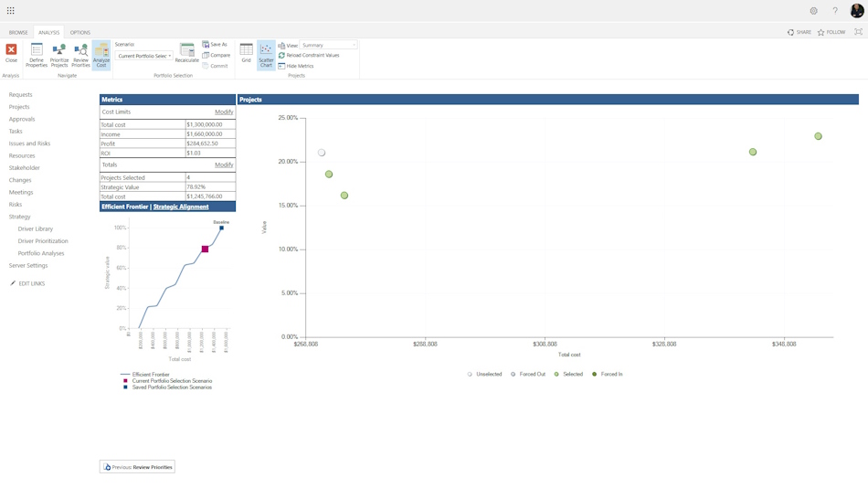Open Portfolio Analyses under Strategy
The image size is (868, 488).
point(41,253)
